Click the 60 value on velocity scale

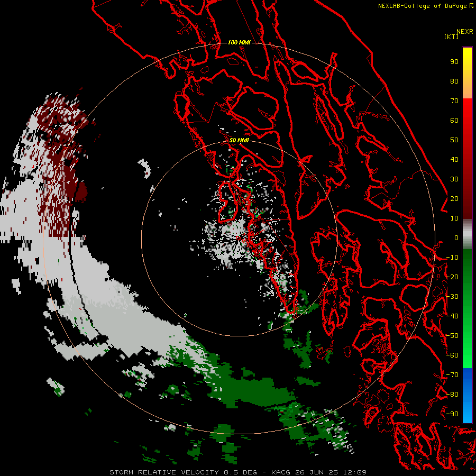(454, 121)
